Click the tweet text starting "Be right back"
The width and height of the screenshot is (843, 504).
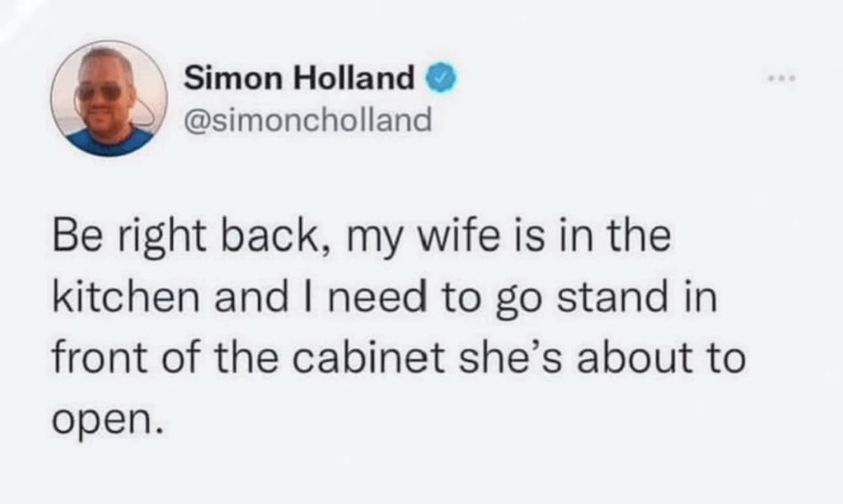click(x=399, y=327)
